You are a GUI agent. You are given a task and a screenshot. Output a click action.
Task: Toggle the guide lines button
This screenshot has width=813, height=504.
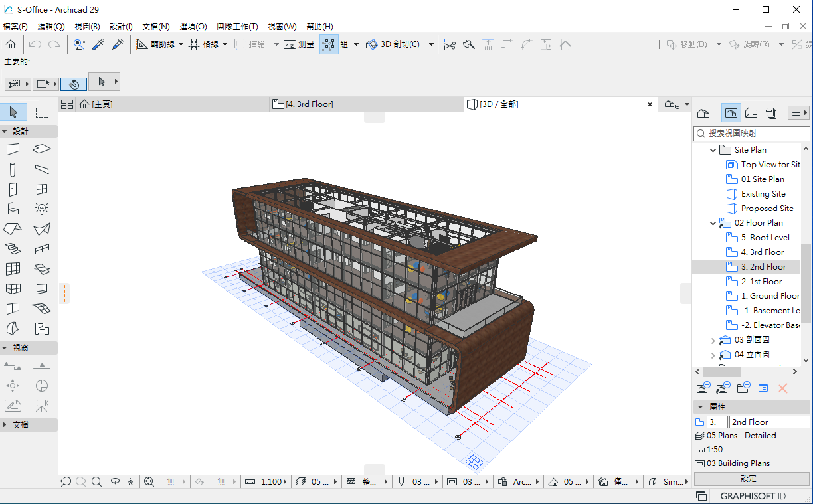click(143, 44)
